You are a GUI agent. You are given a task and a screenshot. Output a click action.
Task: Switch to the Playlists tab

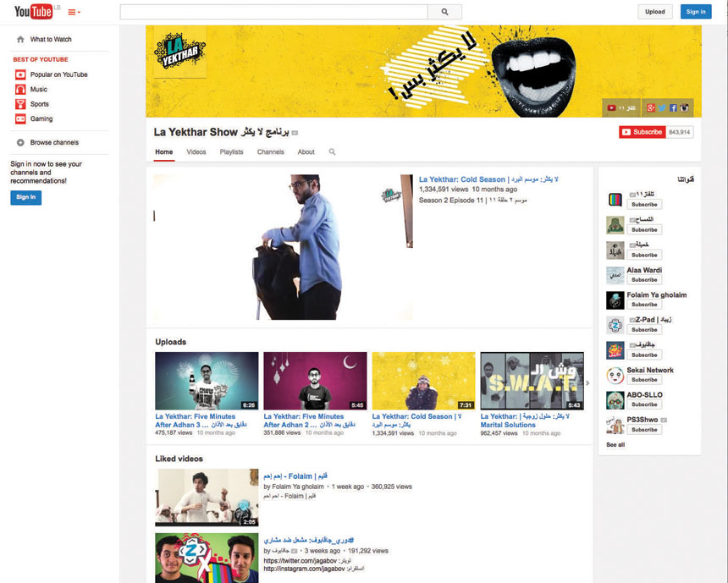point(231,152)
